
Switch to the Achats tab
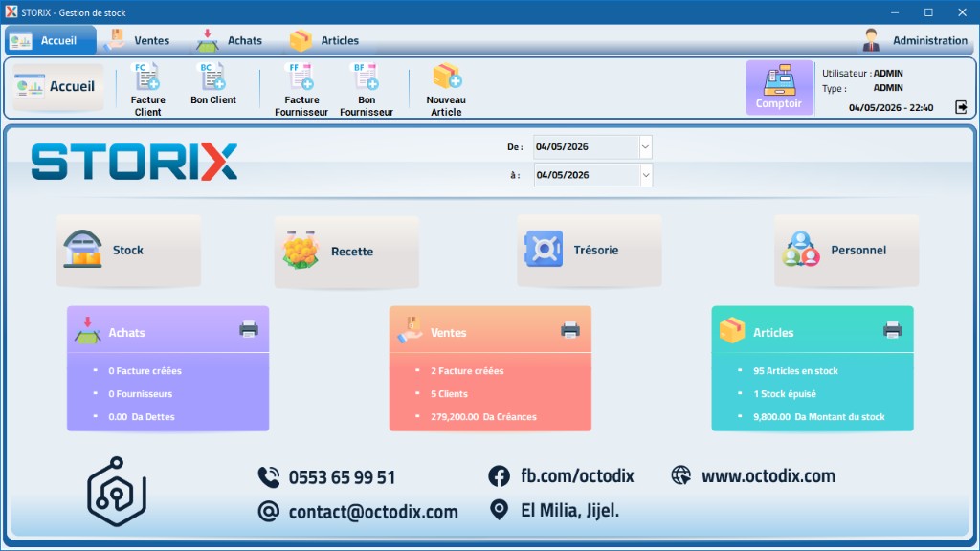tap(230, 40)
